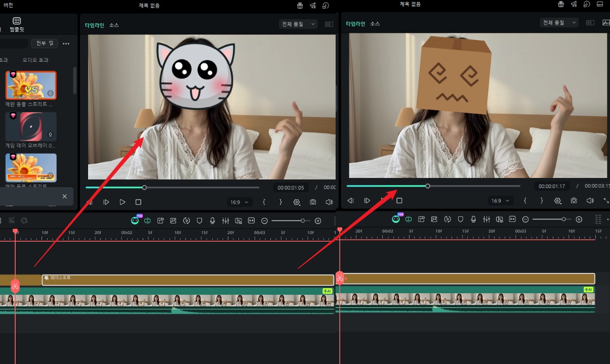Image resolution: width=610 pixels, height=364 pixels.
Task: Select the 게임 데이 오버레이 effect thumbnail
Action: [31, 126]
